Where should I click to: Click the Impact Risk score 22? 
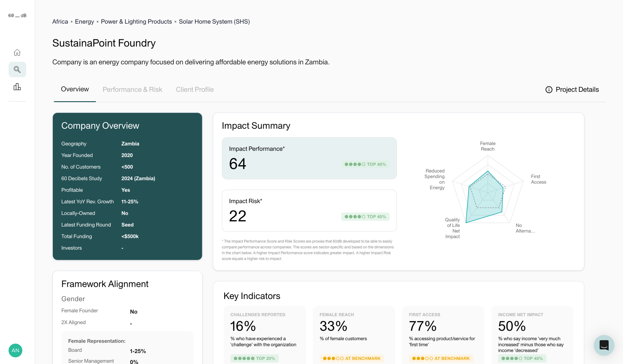pos(238,216)
